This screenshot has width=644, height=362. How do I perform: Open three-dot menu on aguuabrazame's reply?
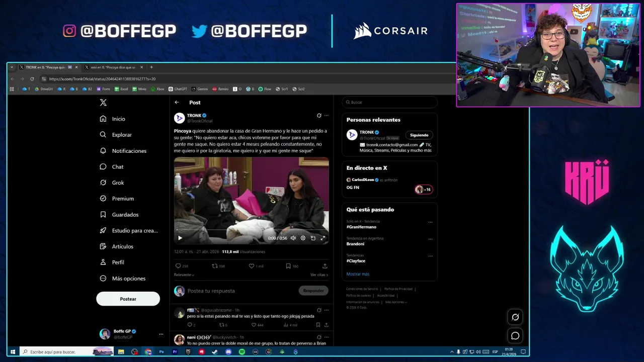[x=326, y=310]
